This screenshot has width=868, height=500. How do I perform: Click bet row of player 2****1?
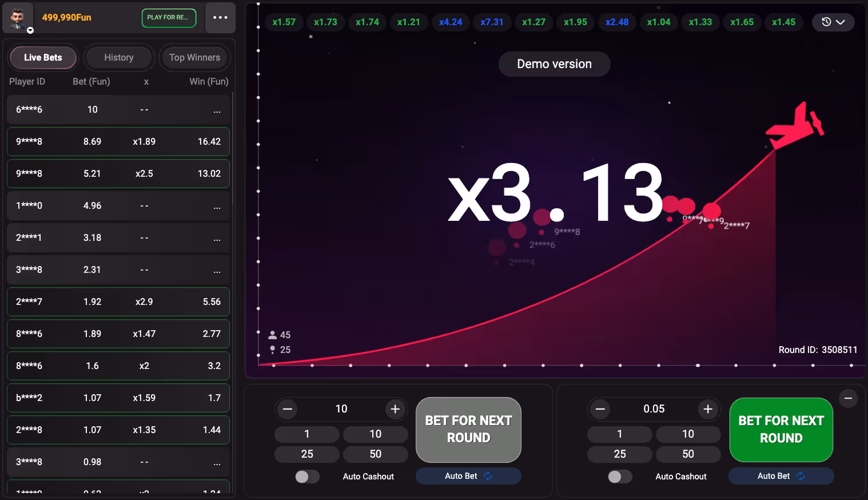pos(118,238)
